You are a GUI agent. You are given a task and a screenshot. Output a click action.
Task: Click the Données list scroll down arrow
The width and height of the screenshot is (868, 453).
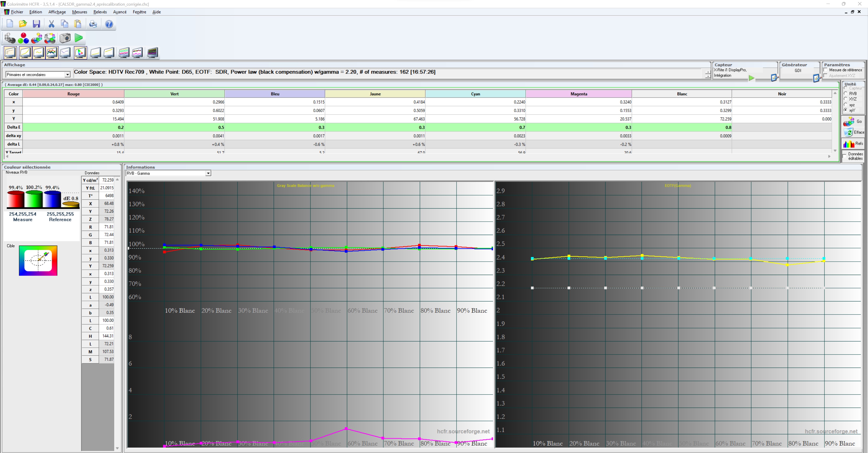point(117,448)
